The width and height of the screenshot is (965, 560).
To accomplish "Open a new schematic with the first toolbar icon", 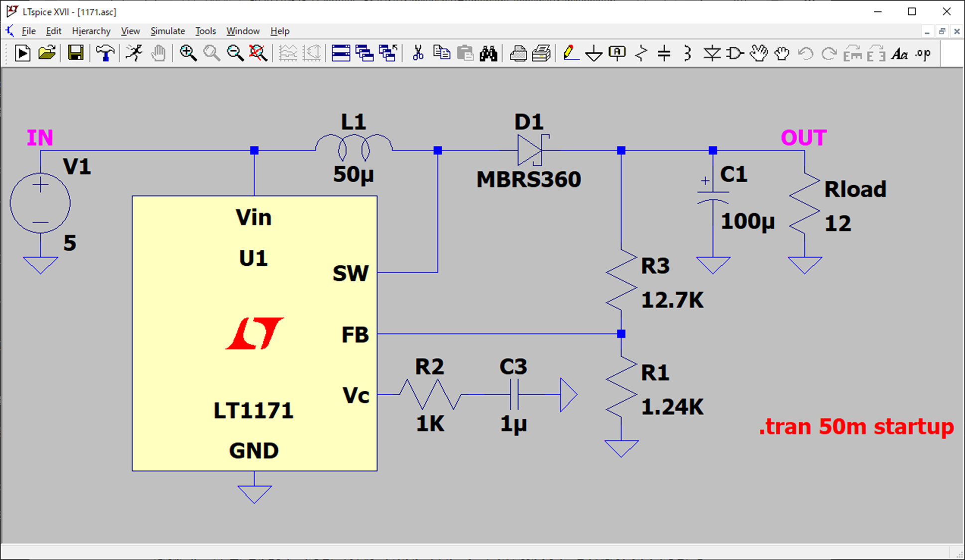I will (22, 53).
